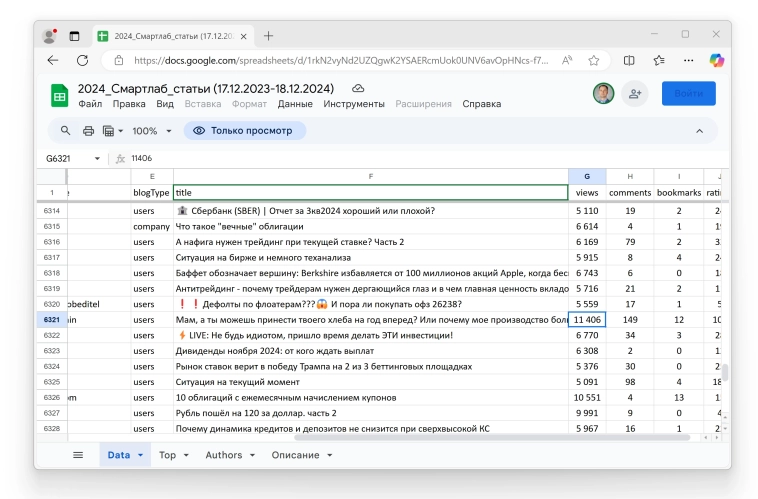View site information lock icon
The height and width of the screenshot is (499, 758).
pyautogui.click(x=118, y=60)
